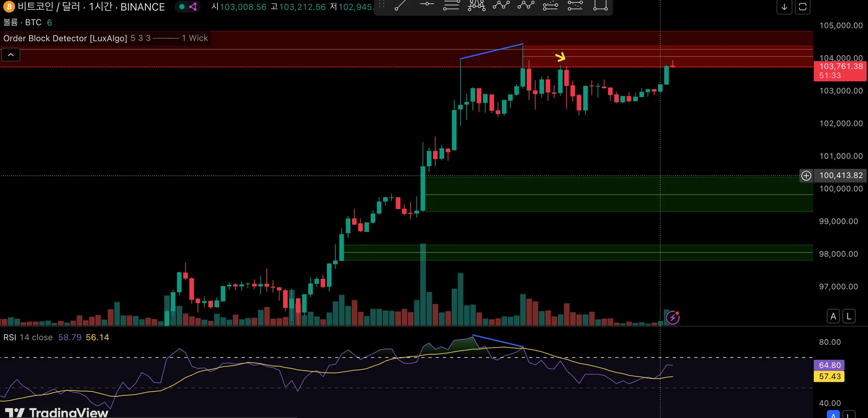Click the RSI legend value 56.14

click(x=98, y=338)
